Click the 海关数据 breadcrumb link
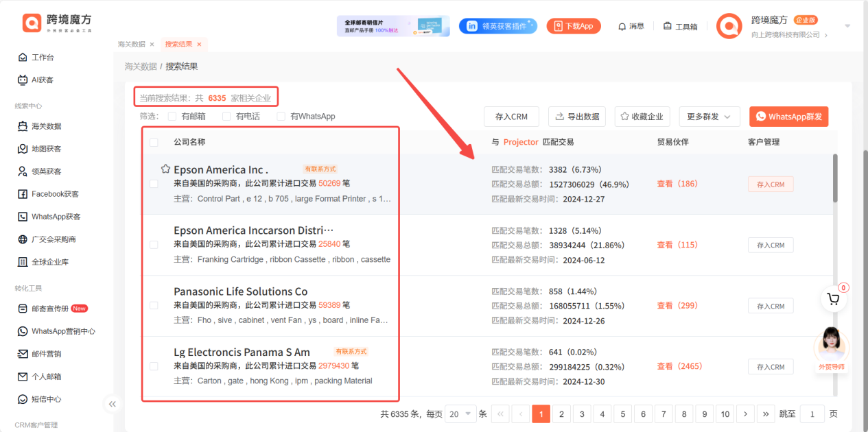The width and height of the screenshot is (868, 432). tap(141, 67)
